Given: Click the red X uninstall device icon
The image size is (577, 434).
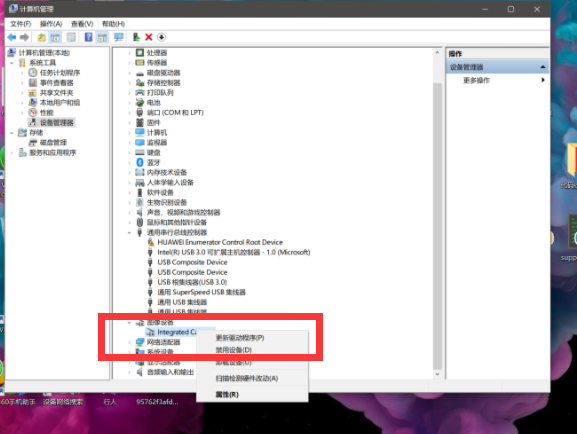Looking at the screenshot, I should (149, 37).
